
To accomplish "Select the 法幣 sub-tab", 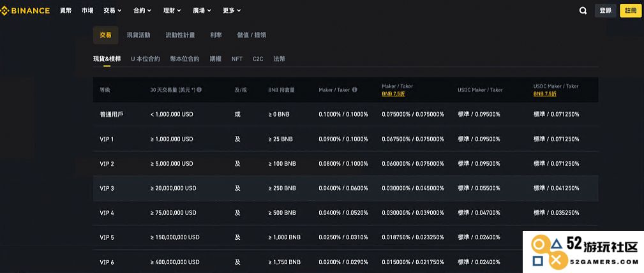I will (x=280, y=59).
